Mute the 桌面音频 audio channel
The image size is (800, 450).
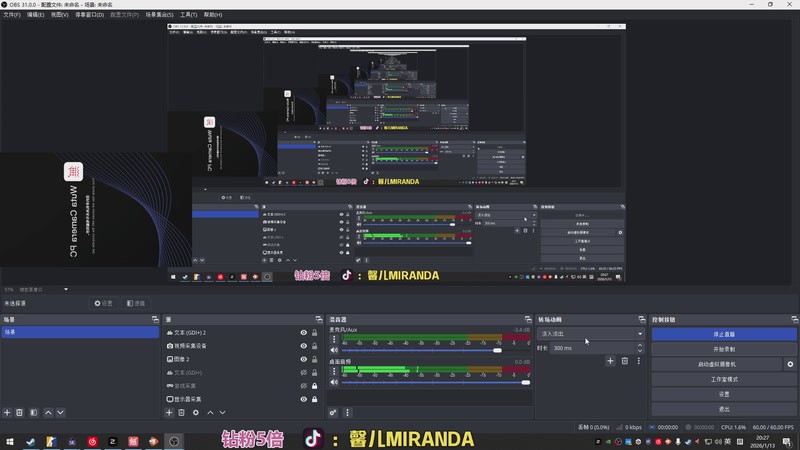point(334,382)
